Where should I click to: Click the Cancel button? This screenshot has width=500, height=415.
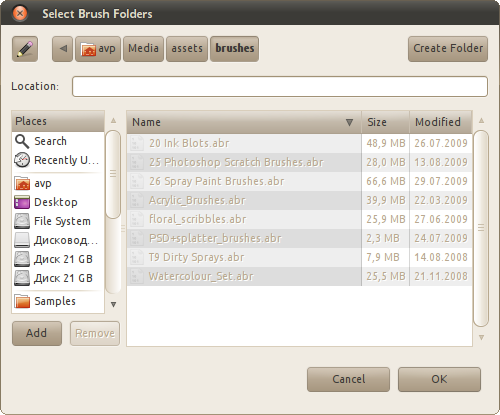click(348, 379)
